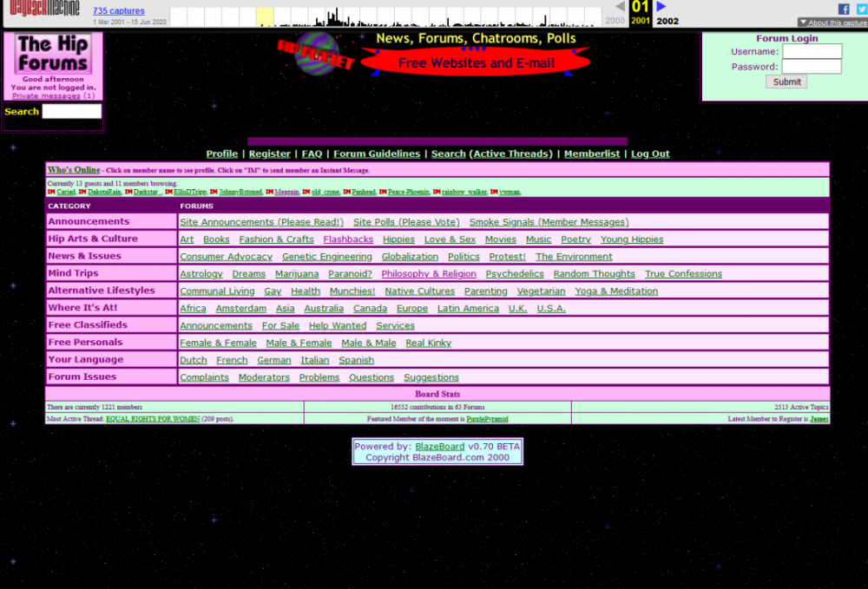Go to next capture with blue arrow
Screen dimensions: 868x589
pyautogui.click(x=661, y=6)
